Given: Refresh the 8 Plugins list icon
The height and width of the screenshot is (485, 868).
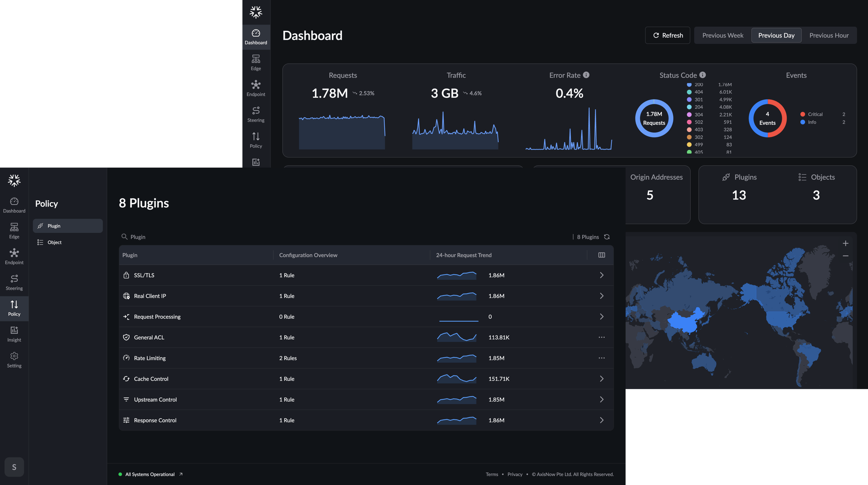Looking at the screenshot, I should 607,237.
